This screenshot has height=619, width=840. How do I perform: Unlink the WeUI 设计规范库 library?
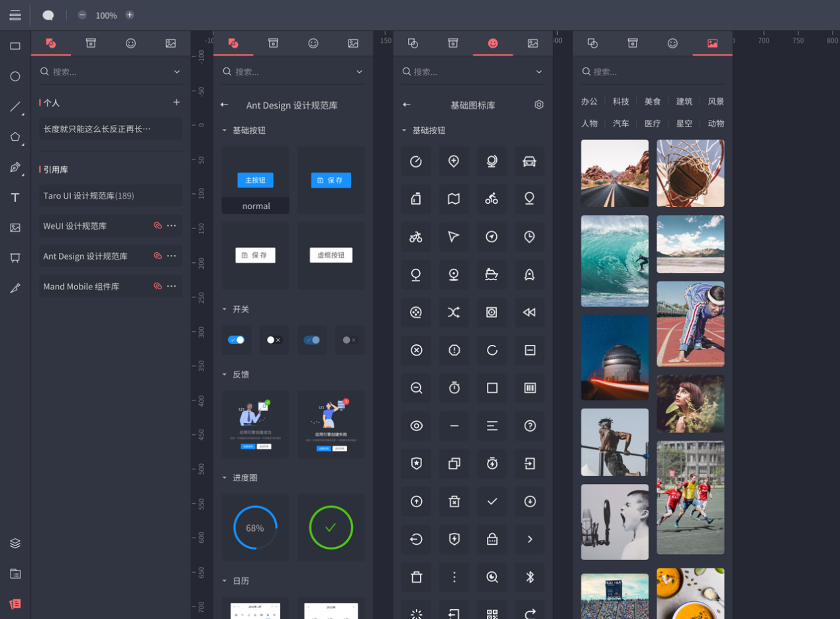[x=158, y=226]
